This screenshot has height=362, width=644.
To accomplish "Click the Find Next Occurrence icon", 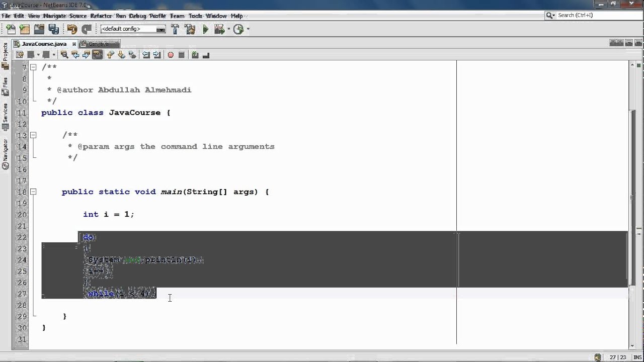I will [86, 54].
